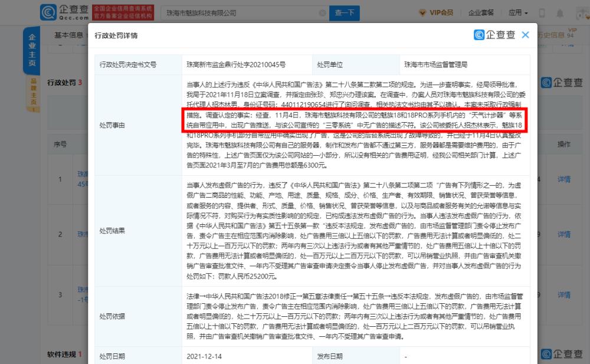Open 详情 link for row 1
This screenshot has width=590, height=364.
(x=563, y=179)
